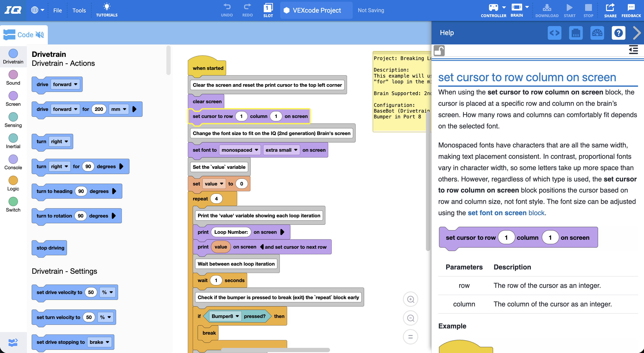This screenshot has width=644, height=353.
Task: Click the Undo arrow
Action: click(x=227, y=10)
